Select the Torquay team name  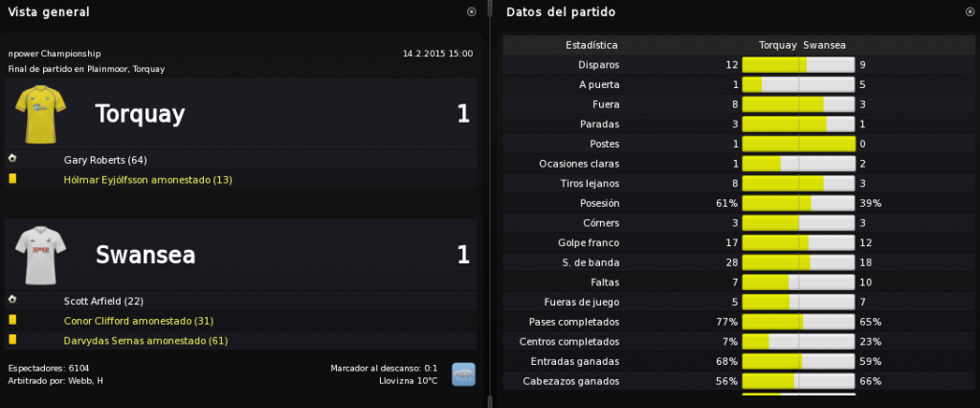click(x=140, y=115)
